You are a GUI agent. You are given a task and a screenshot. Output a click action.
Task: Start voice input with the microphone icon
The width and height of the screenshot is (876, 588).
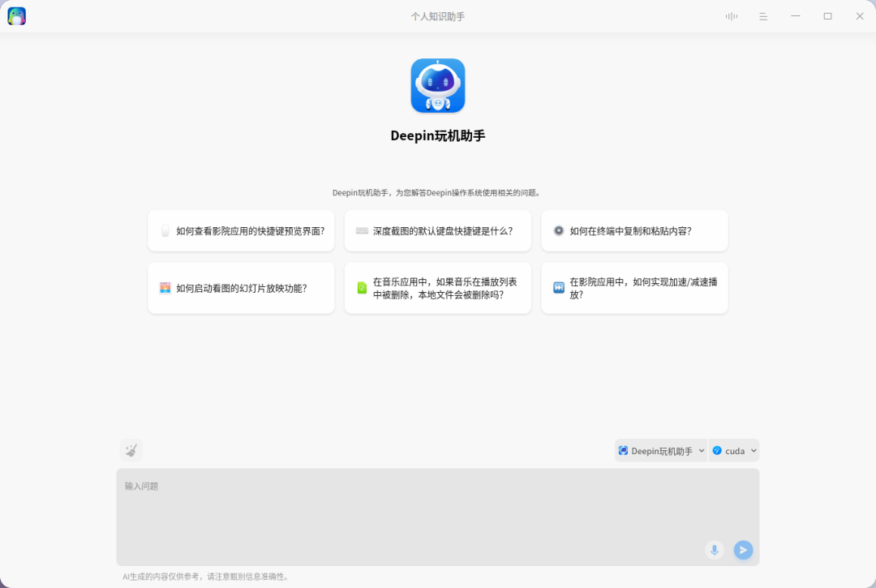click(x=714, y=550)
